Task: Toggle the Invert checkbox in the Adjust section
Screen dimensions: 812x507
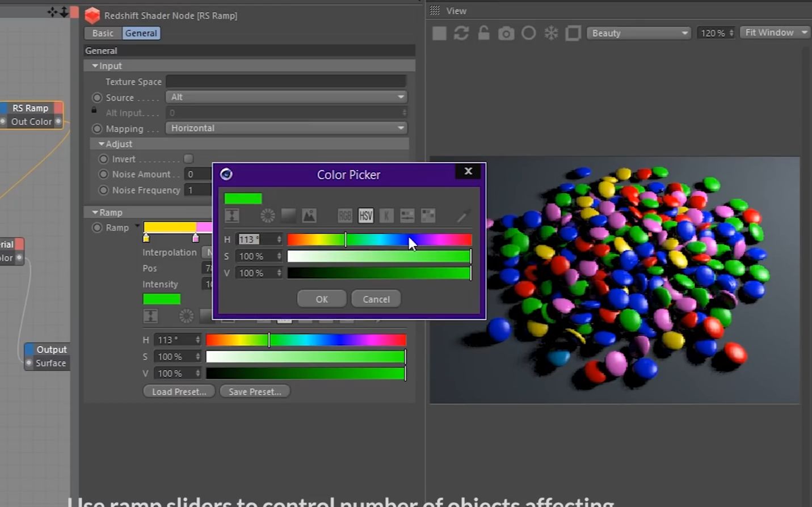Action: [188, 159]
